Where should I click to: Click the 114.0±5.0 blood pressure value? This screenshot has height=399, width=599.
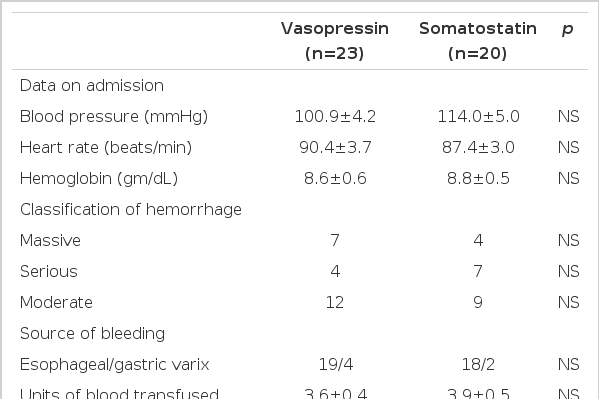pyautogui.click(x=478, y=117)
